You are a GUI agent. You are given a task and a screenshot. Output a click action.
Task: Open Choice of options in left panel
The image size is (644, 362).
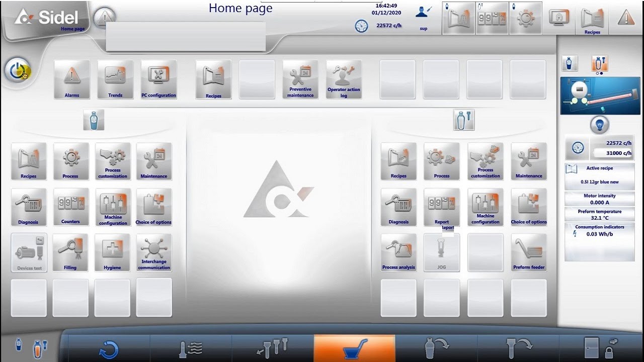[x=154, y=207]
